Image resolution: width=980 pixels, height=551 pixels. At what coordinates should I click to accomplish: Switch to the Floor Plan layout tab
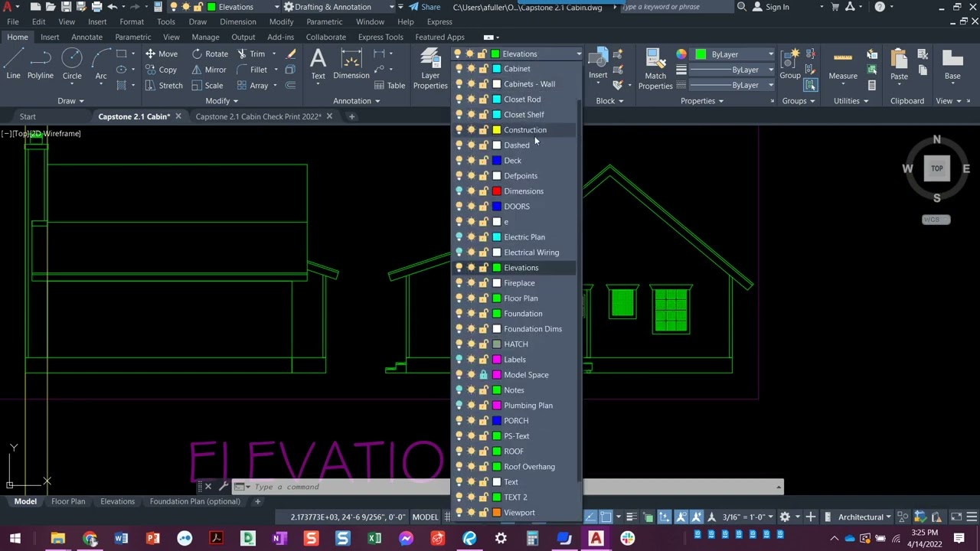[x=68, y=501]
